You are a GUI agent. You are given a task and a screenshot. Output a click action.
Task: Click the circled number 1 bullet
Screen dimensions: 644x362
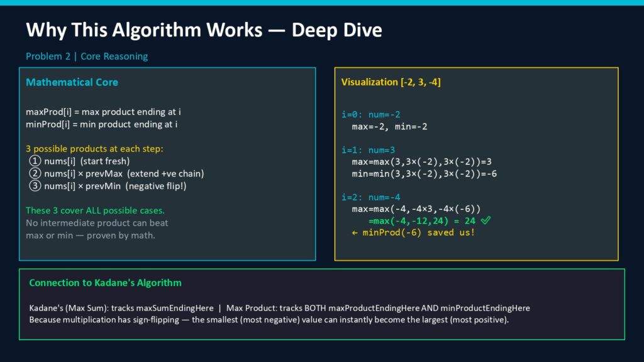pyautogui.click(x=35, y=162)
